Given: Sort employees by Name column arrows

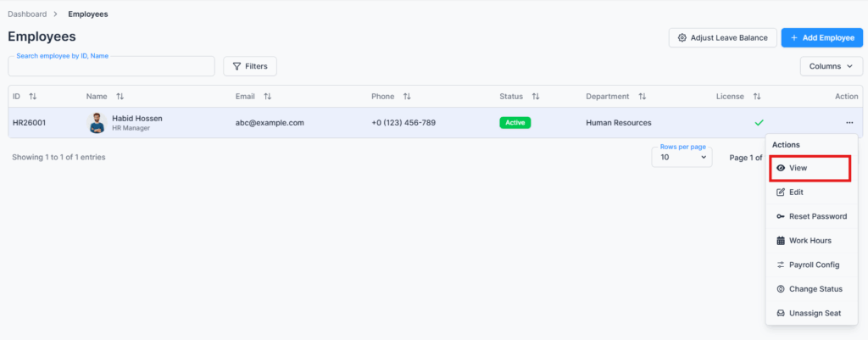Looking at the screenshot, I should (x=120, y=97).
